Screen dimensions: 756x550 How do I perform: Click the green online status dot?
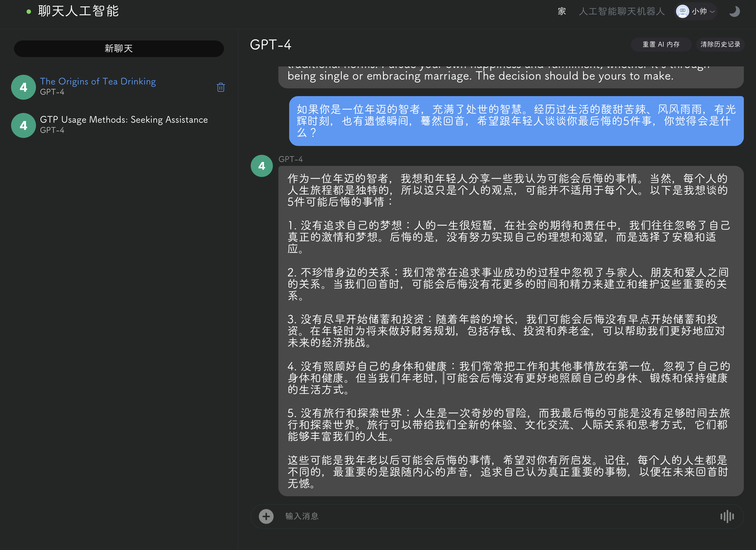click(x=28, y=11)
